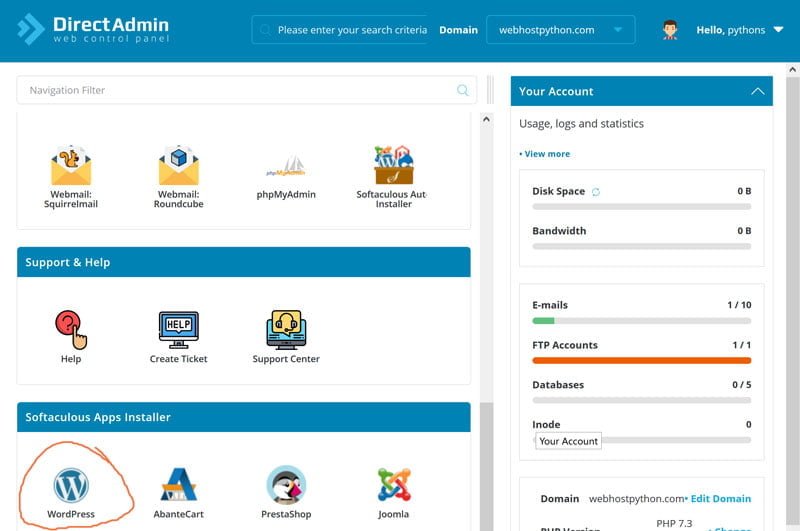The height and width of the screenshot is (531, 800).
Task: Open the webhostpython.com domain dropdown
Action: pos(561,30)
